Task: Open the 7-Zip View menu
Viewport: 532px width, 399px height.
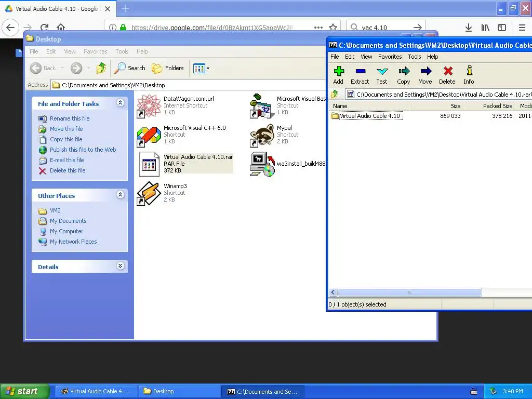Action: pos(366,57)
